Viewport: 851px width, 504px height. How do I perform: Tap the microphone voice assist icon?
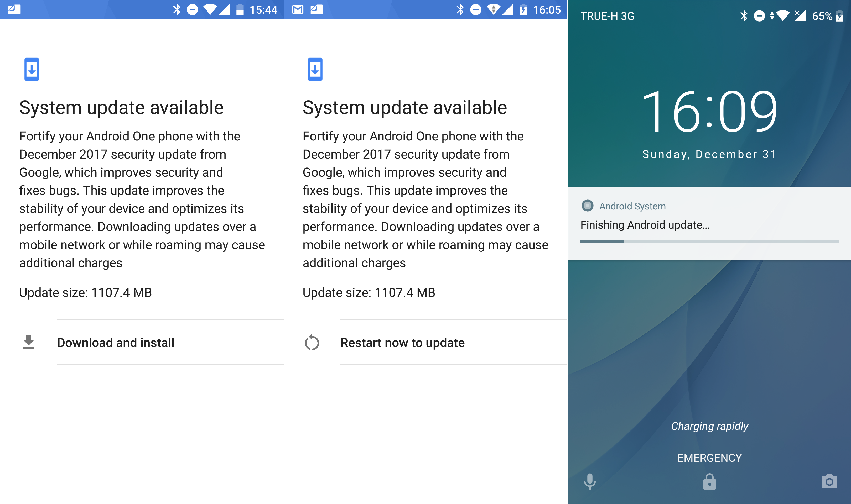pos(590,482)
